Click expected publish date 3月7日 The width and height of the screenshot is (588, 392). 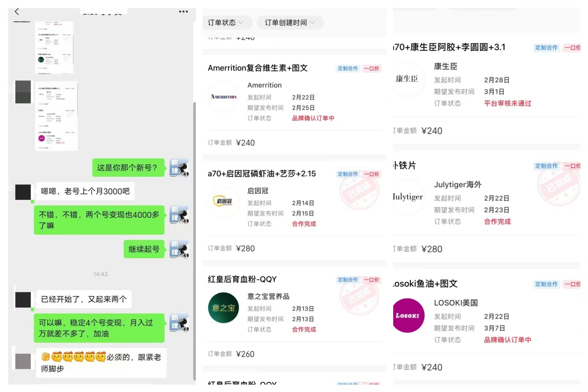tap(494, 328)
